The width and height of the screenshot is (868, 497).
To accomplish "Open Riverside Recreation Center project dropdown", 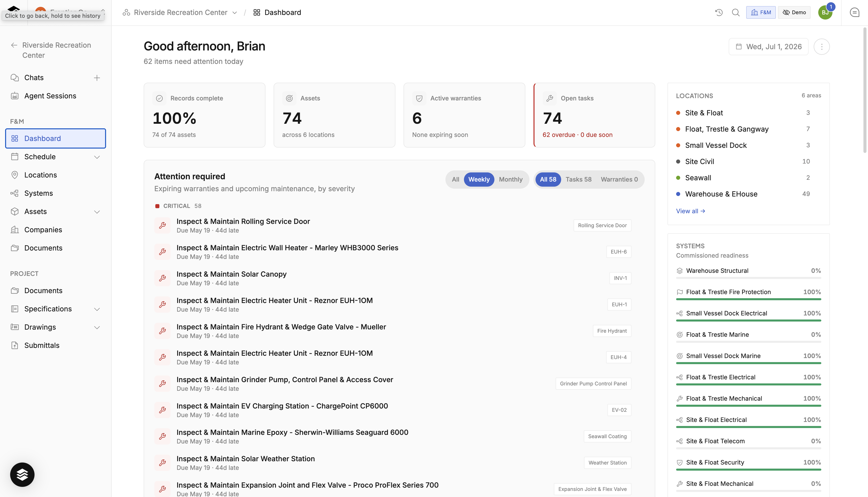I will click(180, 13).
